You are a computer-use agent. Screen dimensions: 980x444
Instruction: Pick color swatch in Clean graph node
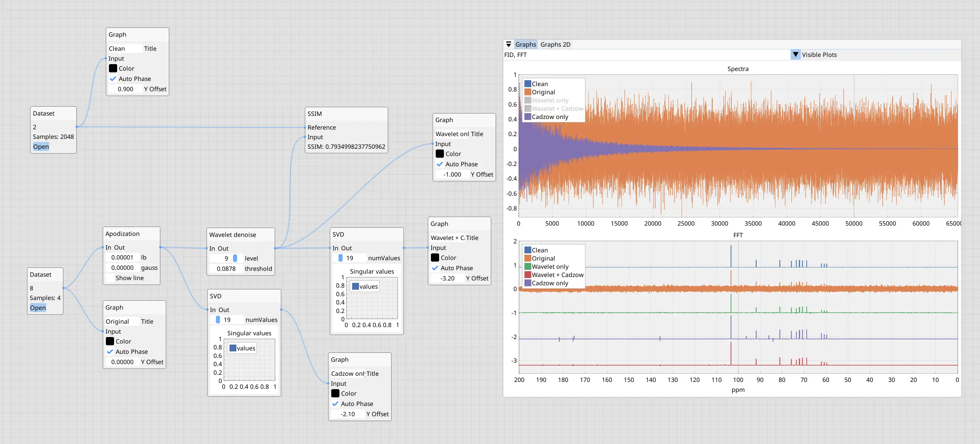(x=113, y=69)
